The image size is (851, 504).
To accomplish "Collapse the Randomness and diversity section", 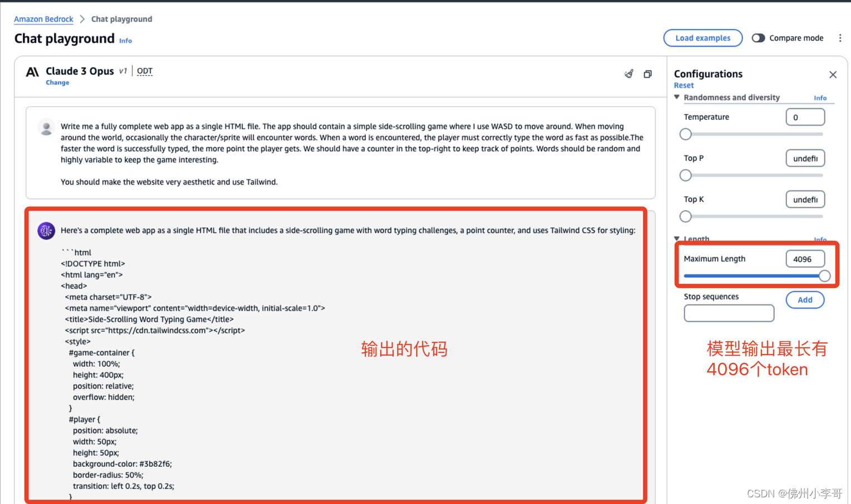I will click(x=677, y=97).
